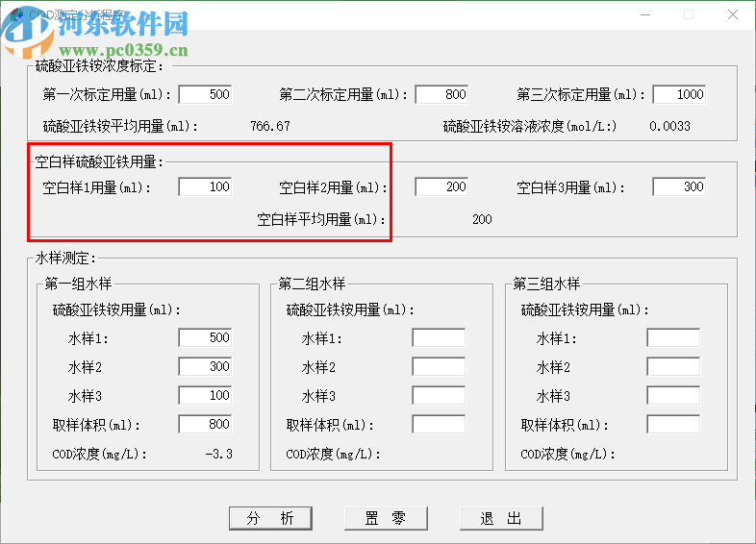Focus empty 取样体积 field in 第三组水样
Image resolution: width=756 pixels, height=544 pixels.
pyautogui.click(x=673, y=425)
